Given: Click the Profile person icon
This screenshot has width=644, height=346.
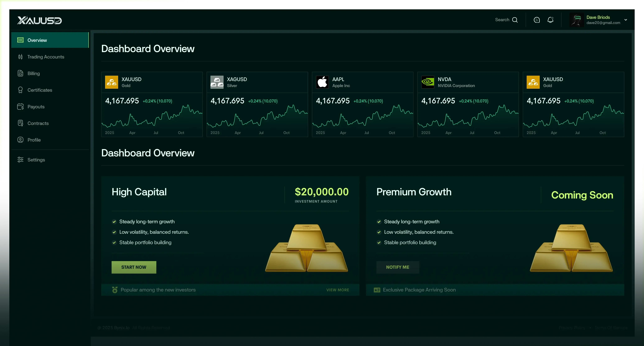Looking at the screenshot, I should coord(21,140).
